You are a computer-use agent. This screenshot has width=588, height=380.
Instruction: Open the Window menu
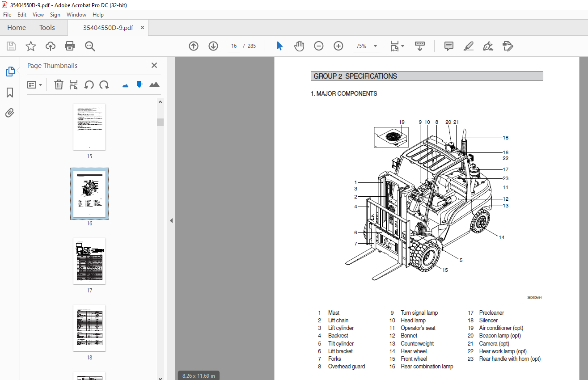(76, 15)
